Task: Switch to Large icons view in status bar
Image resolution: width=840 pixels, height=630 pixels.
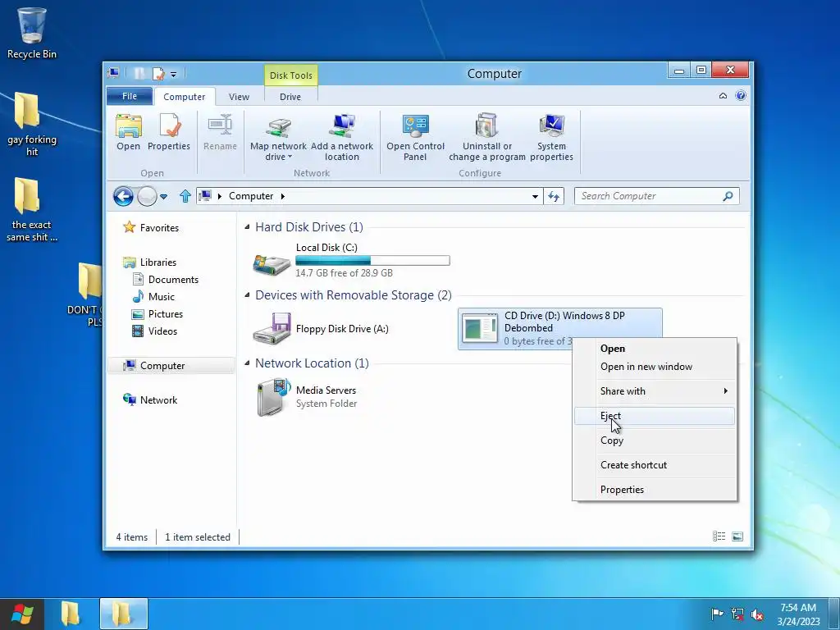Action: click(x=737, y=536)
